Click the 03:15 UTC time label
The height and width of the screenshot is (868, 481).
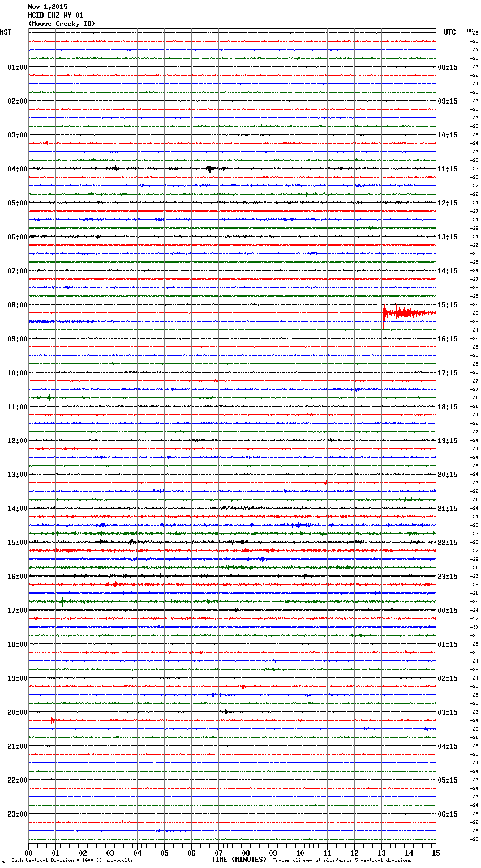tap(448, 712)
